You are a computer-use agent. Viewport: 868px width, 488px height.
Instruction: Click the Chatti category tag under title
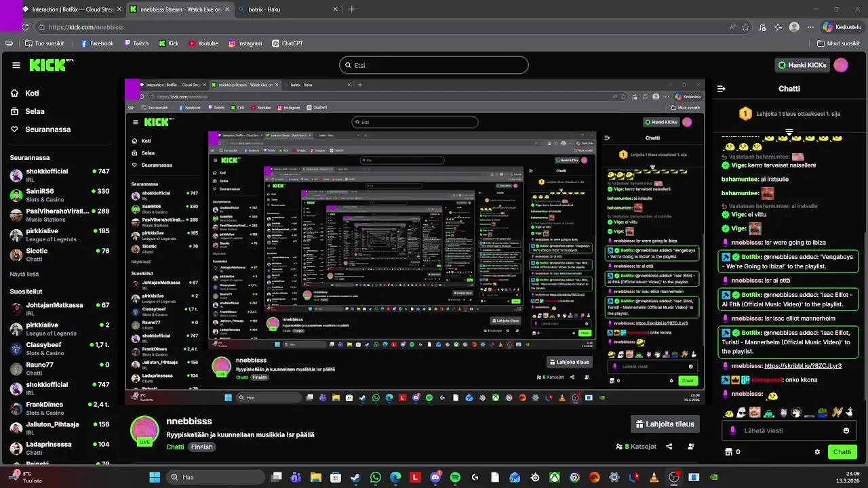tap(175, 447)
